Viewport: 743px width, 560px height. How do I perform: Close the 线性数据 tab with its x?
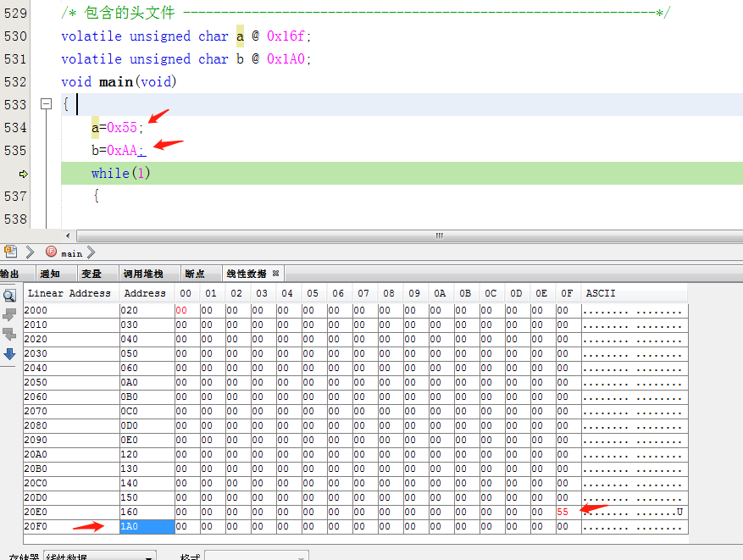tap(276, 274)
